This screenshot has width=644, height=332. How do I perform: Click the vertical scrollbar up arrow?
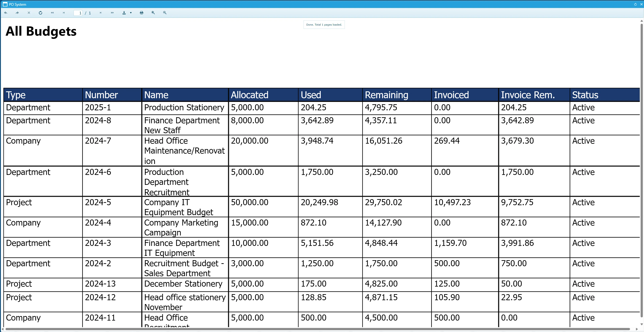tap(641, 21)
